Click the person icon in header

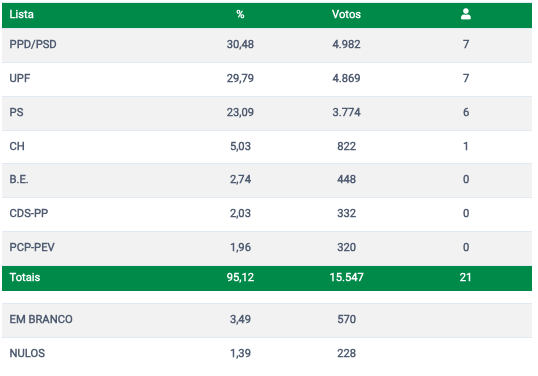tap(466, 14)
